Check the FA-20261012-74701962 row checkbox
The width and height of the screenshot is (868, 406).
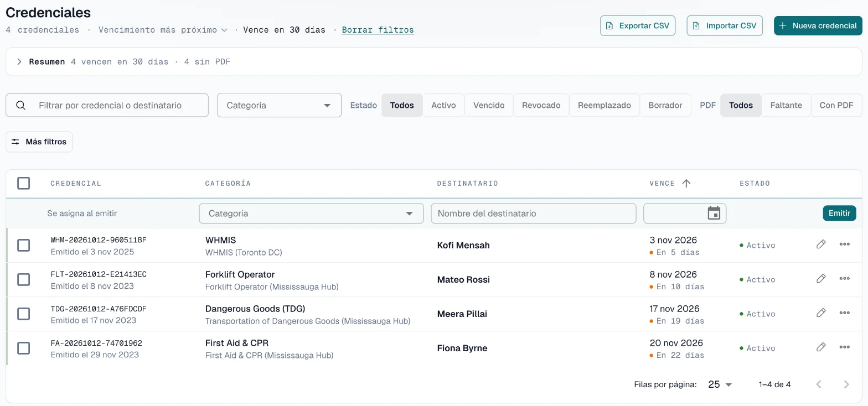[23, 348]
